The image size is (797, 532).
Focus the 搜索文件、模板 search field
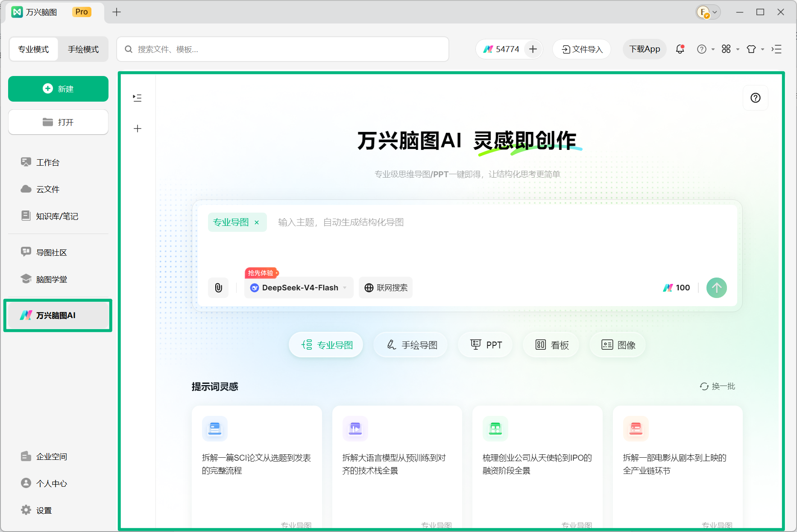[x=283, y=50]
